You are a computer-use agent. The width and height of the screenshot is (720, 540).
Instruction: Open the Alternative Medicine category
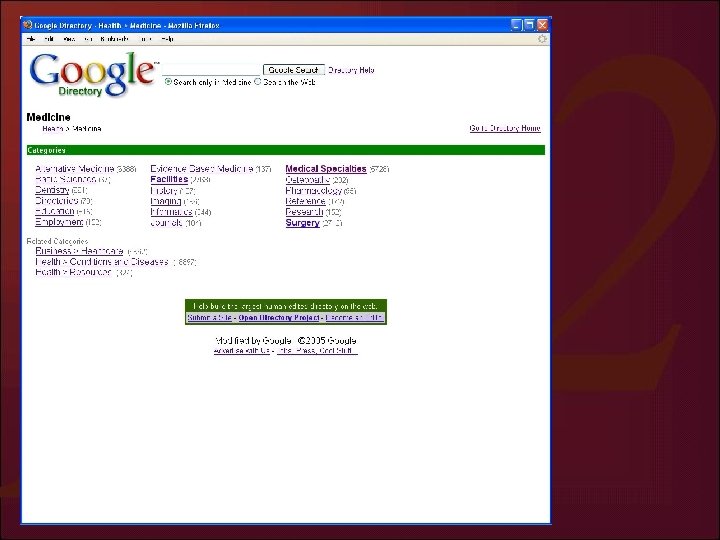(75, 169)
